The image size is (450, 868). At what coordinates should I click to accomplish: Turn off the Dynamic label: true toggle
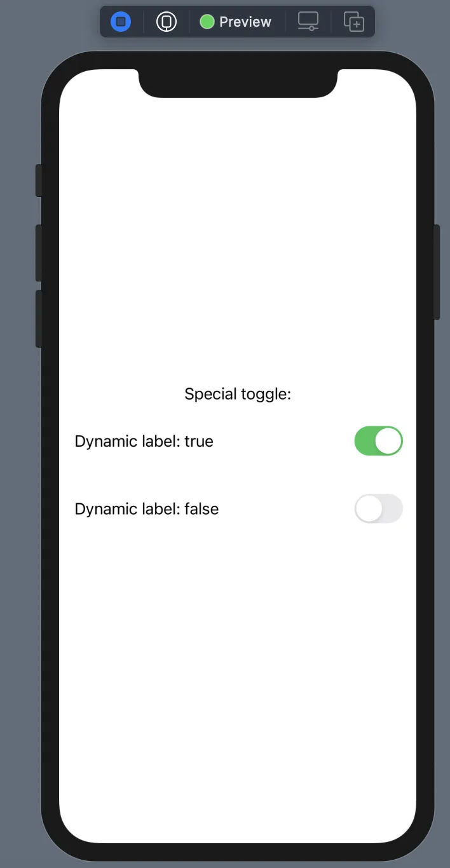pyautogui.click(x=379, y=441)
